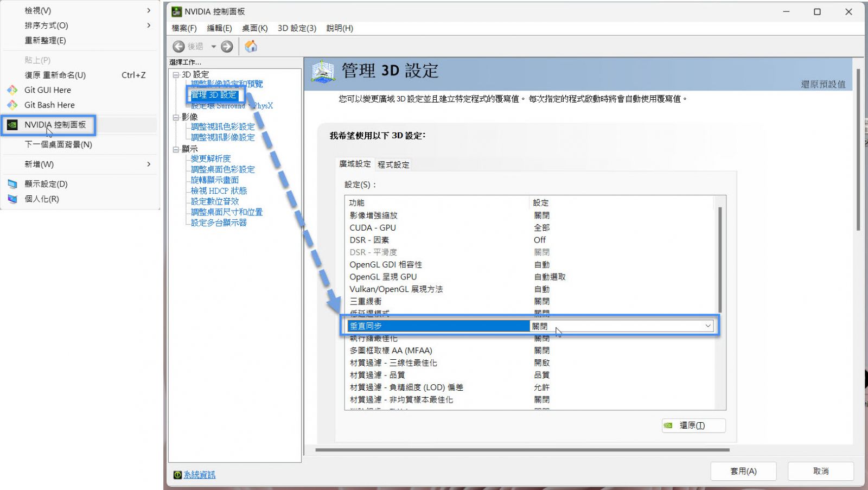Screen dimensions: 868x490
Task: Click the 還原(I) button
Action: click(x=693, y=425)
